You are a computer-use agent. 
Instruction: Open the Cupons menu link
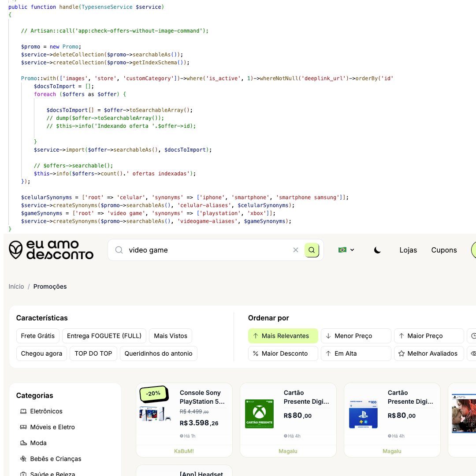click(444, 250)
